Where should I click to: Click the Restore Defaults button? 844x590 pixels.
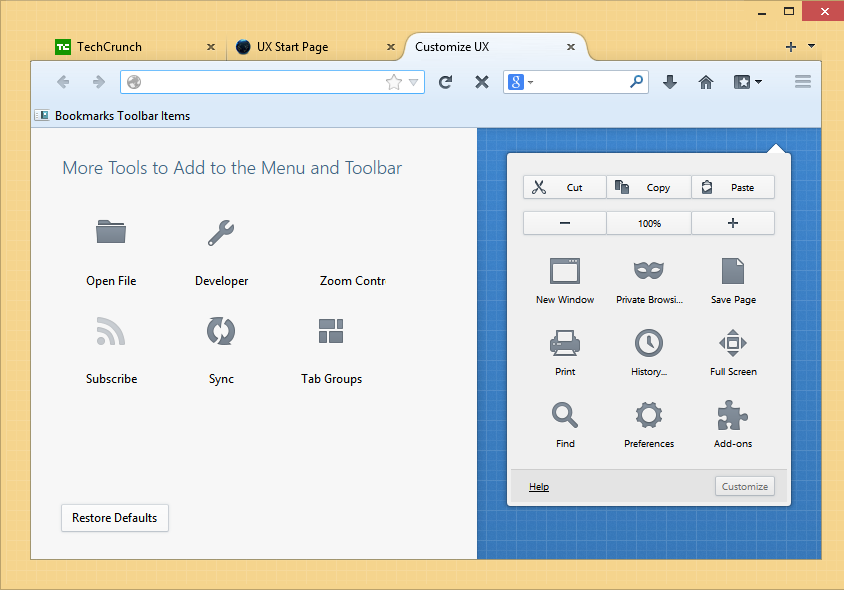click(115, 518)
